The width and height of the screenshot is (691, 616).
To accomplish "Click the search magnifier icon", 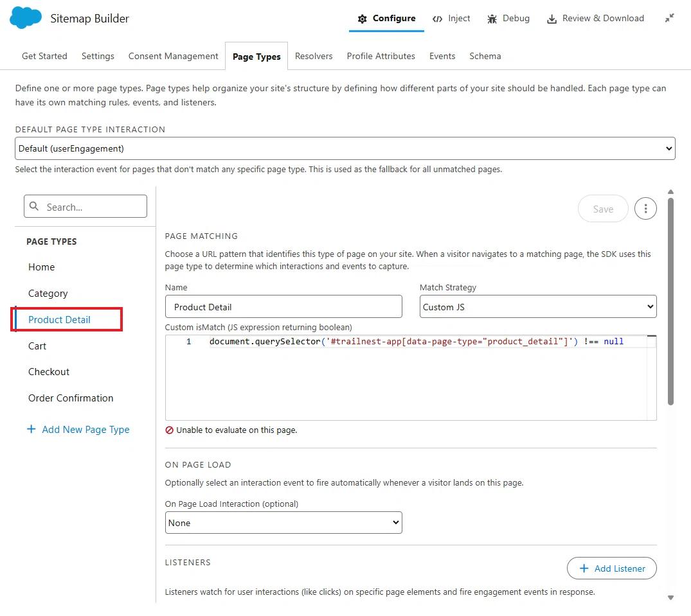I will [x=34, y=206].
